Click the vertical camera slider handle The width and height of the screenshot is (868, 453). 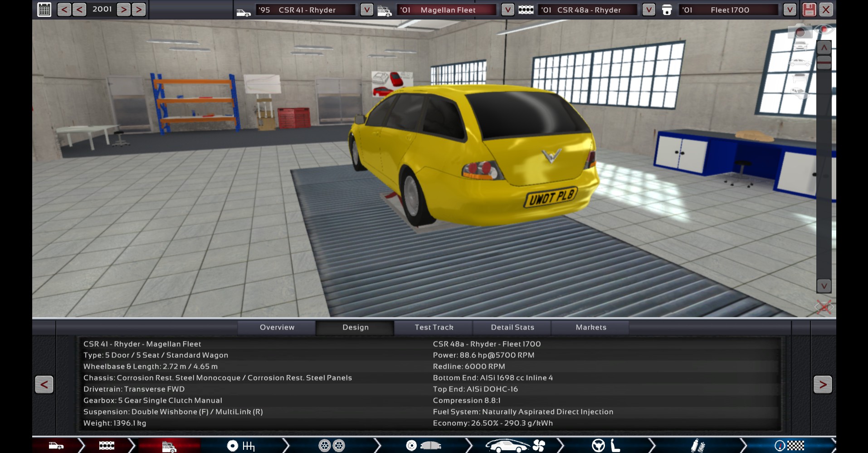(x=824, y=63)
